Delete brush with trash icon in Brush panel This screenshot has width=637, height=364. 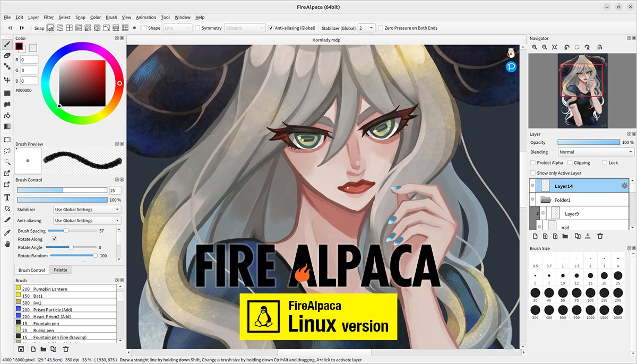tap(66, 349)
